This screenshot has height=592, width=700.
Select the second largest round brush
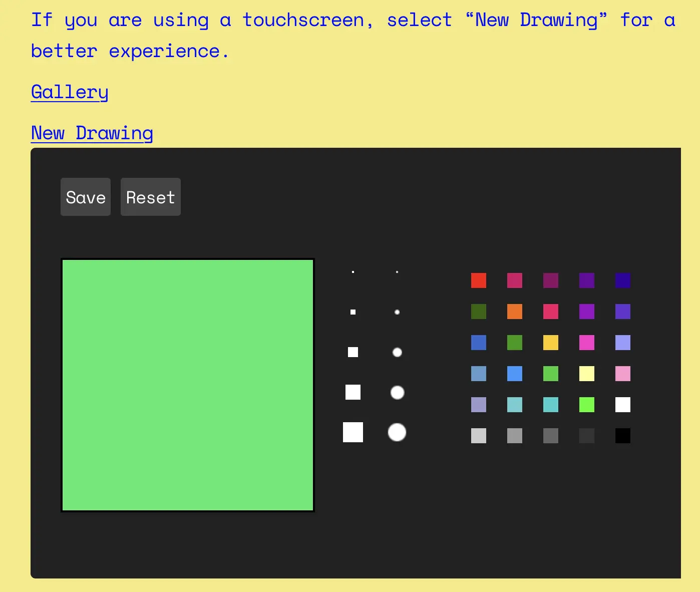[397, 393]
